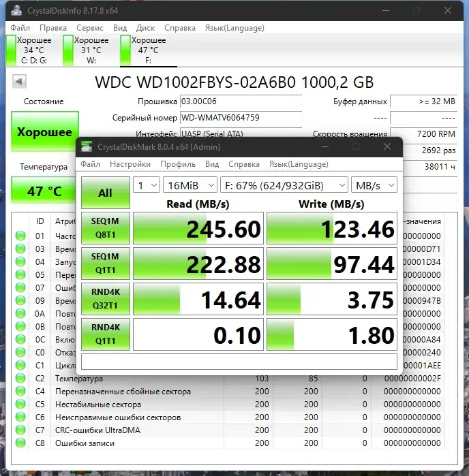This screenshot has height=476, width=469.
Task: Open the F: 67% drive selection dropdown
Action: click(x=284, y=185)
